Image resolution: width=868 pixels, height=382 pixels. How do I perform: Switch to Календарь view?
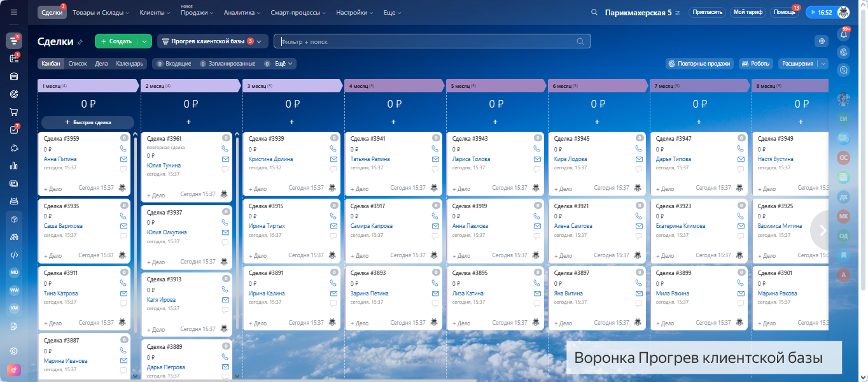(x=129, y=64)
